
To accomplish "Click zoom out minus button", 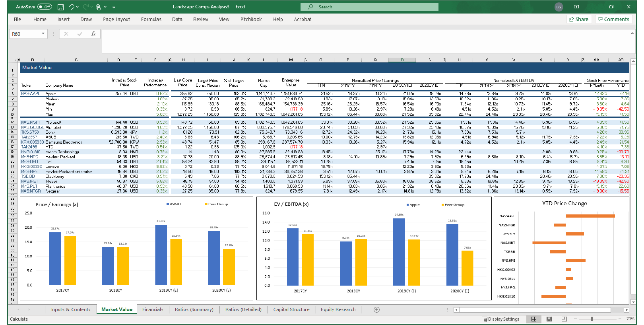I will [x=575, y=319].
